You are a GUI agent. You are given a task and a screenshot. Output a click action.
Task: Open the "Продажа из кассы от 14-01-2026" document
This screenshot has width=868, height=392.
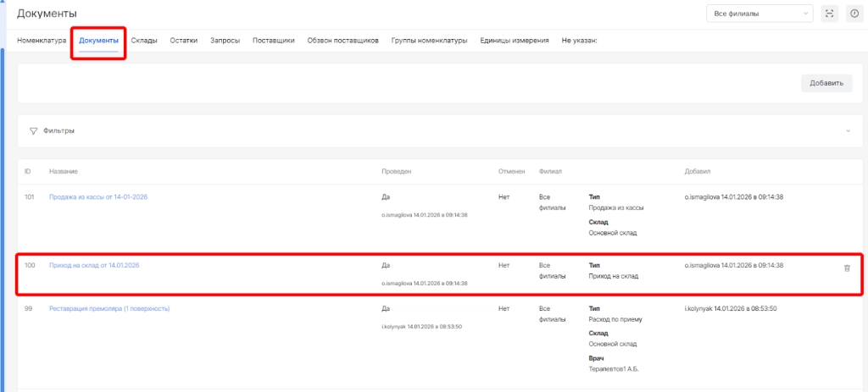(98, 196)
